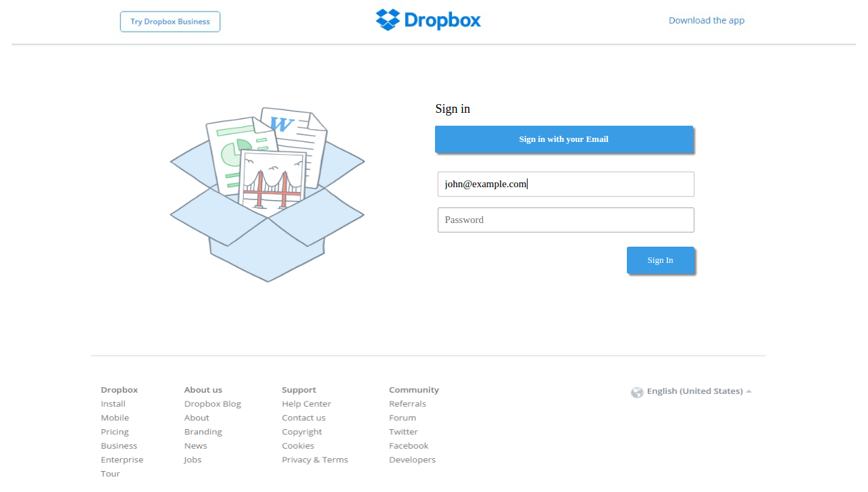Click the Sign in heading text

pyautogui.click(x=453, y=109)
